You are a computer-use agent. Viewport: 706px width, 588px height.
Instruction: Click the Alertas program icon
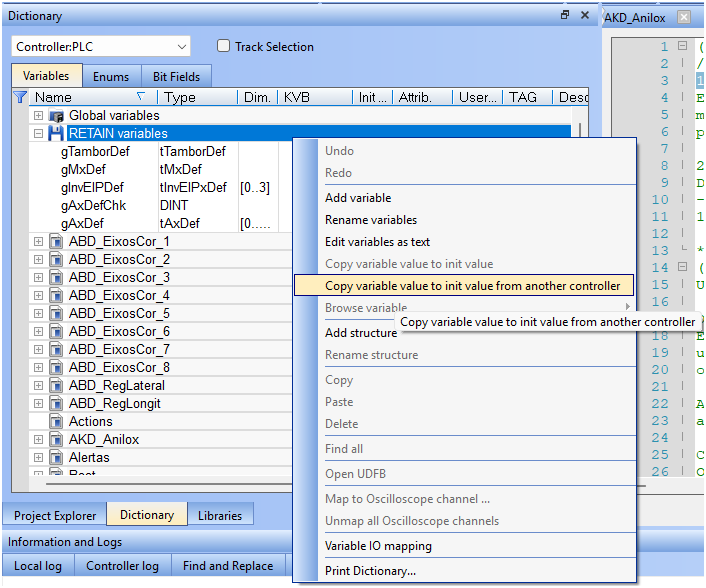56,458
